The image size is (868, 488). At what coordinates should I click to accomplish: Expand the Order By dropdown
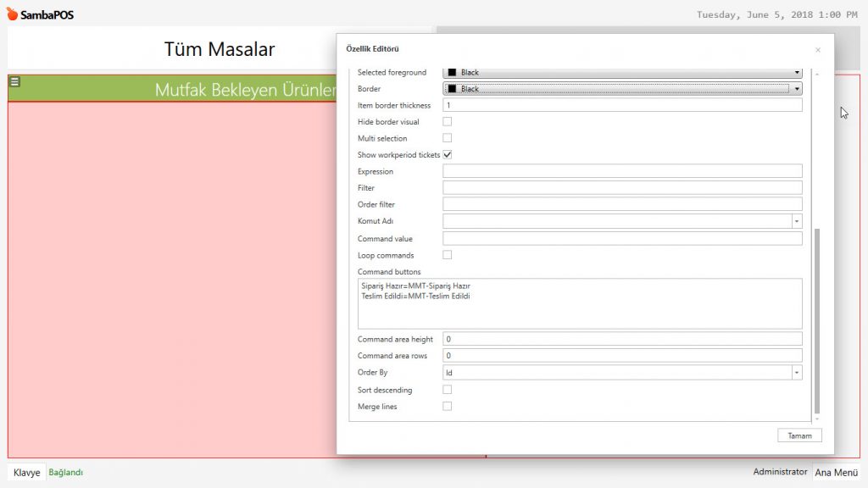(797, 373)
